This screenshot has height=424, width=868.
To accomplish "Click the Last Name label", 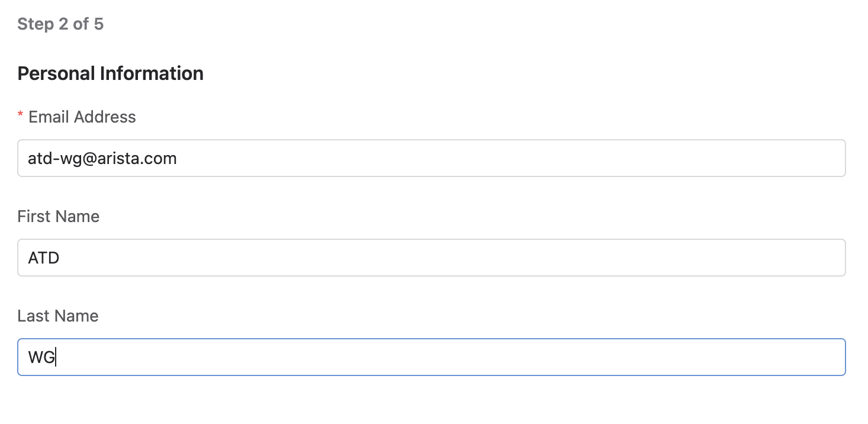I will 58,316.
